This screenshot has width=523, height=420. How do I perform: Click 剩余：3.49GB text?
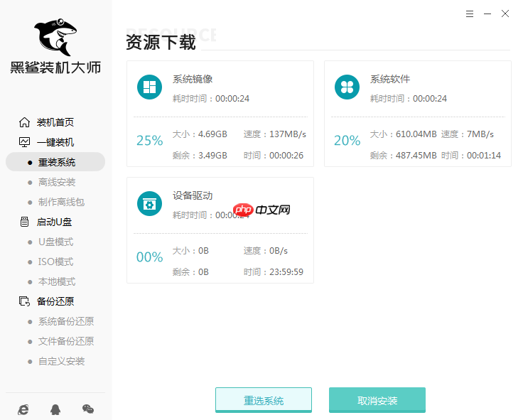tap(200, 156)
